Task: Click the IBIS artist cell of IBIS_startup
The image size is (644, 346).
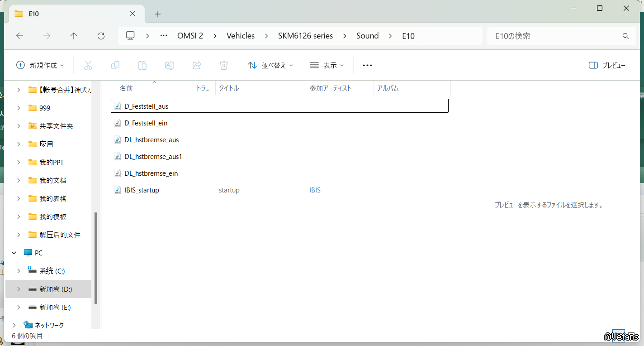Action: point(315,190)
